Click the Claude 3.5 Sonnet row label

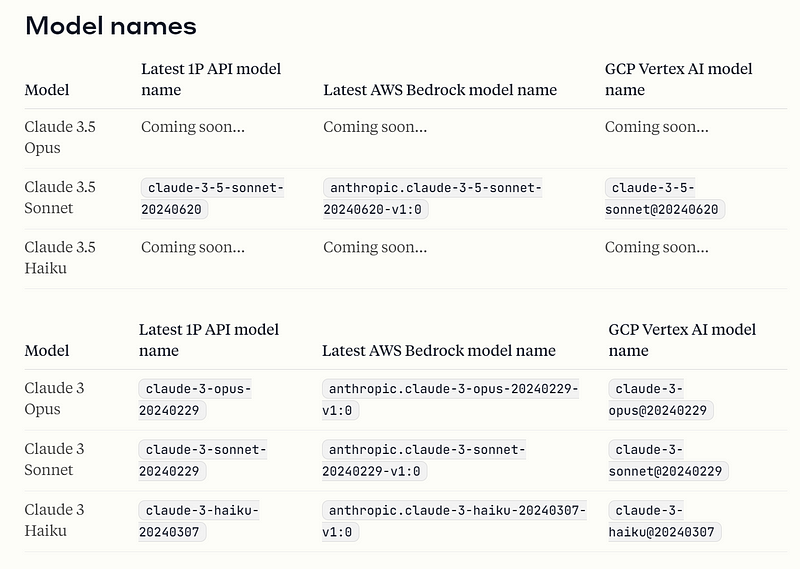click(60, 198)
